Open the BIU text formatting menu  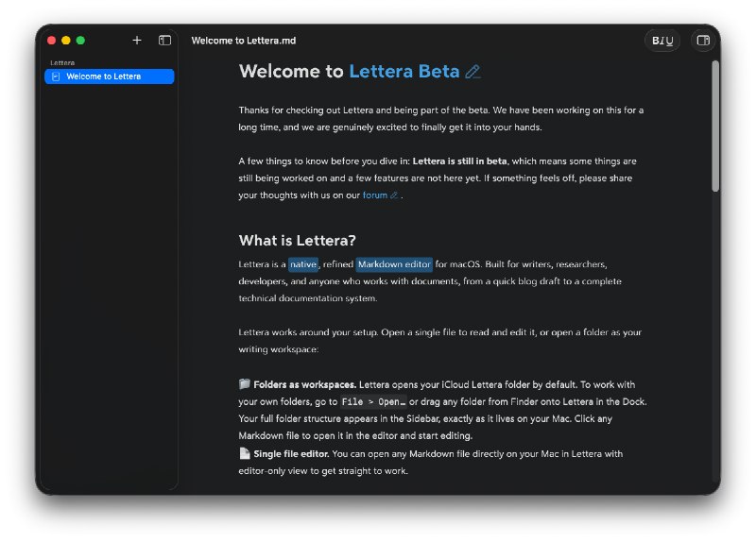pos(662,41)
